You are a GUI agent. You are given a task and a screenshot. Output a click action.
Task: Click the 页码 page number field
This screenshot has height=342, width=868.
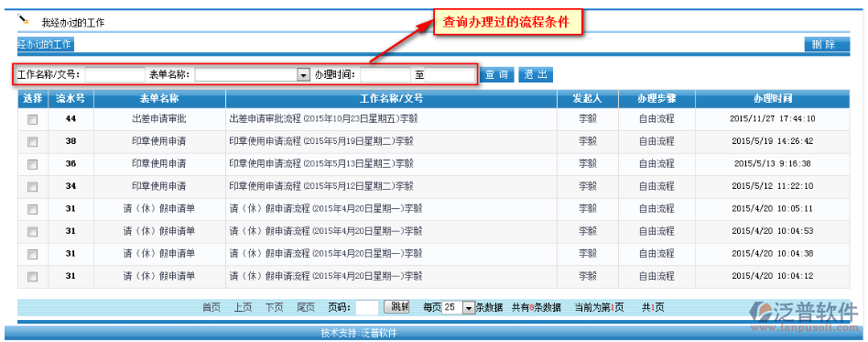367,308
